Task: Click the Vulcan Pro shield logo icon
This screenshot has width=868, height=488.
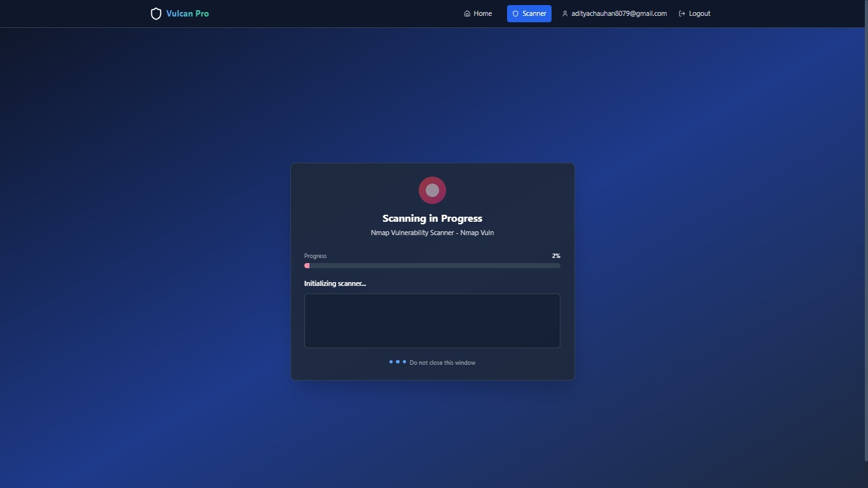Action: (156, 13)
